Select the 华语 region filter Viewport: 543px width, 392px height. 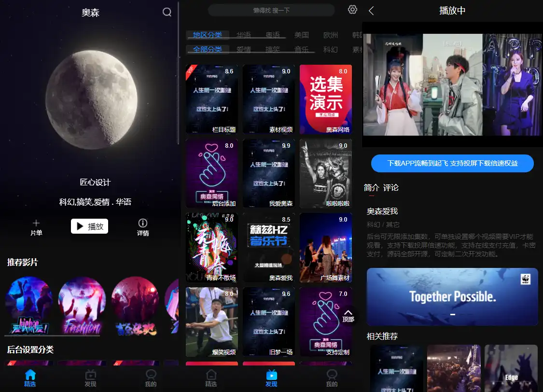[244, 35]
